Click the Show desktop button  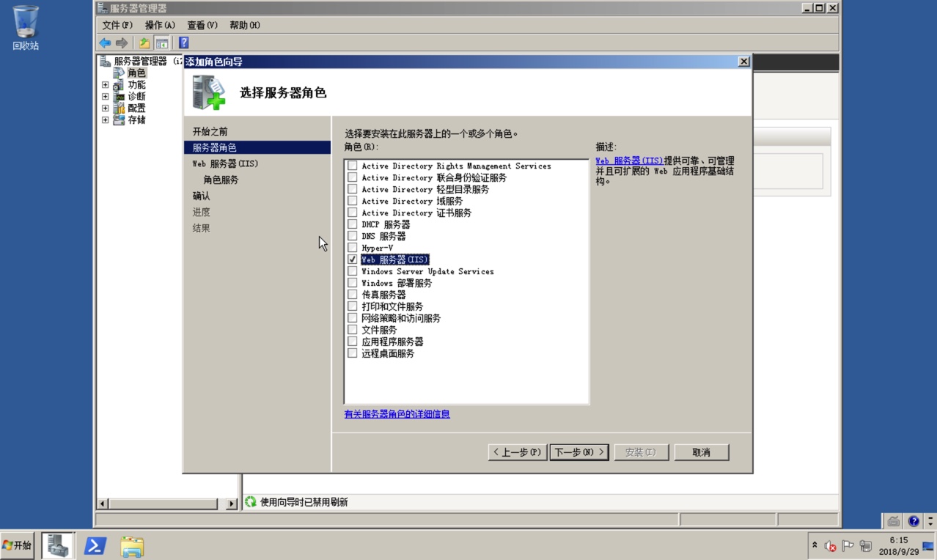(x=928, y=545)
